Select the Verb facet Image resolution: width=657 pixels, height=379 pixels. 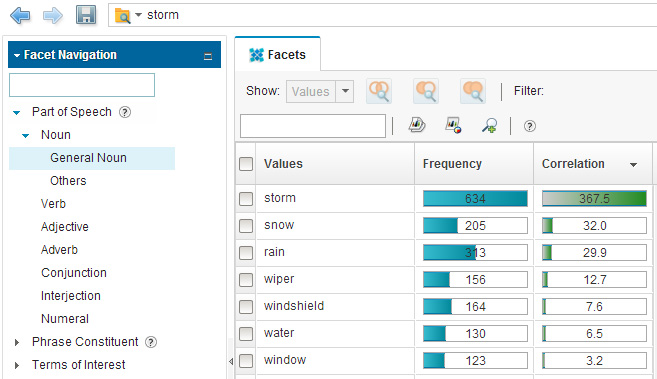coord(53,204)
